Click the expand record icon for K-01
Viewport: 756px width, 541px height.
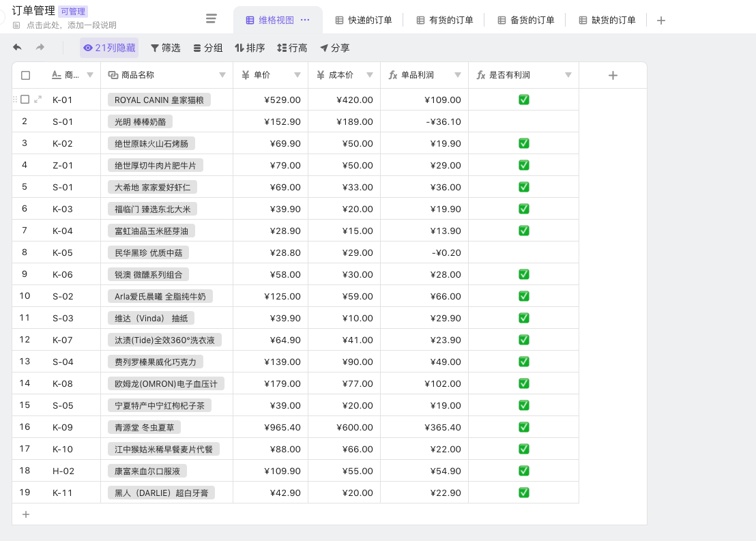(38, 100)
